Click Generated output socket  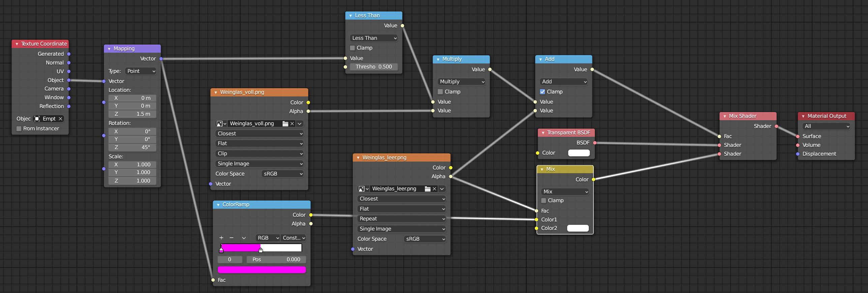69,54
